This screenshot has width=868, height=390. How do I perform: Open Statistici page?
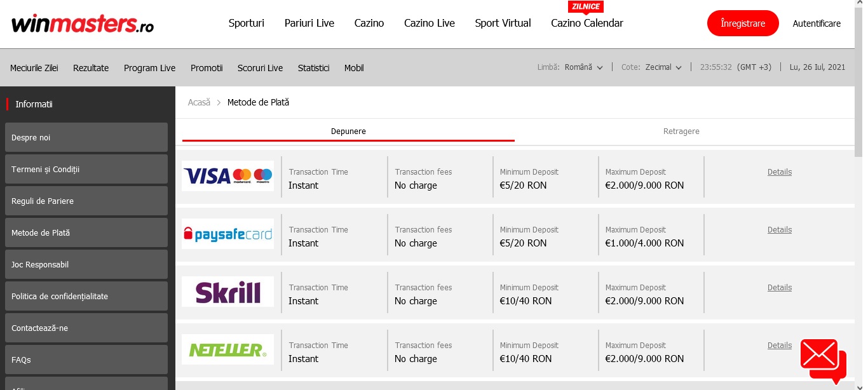coord(313,68)
